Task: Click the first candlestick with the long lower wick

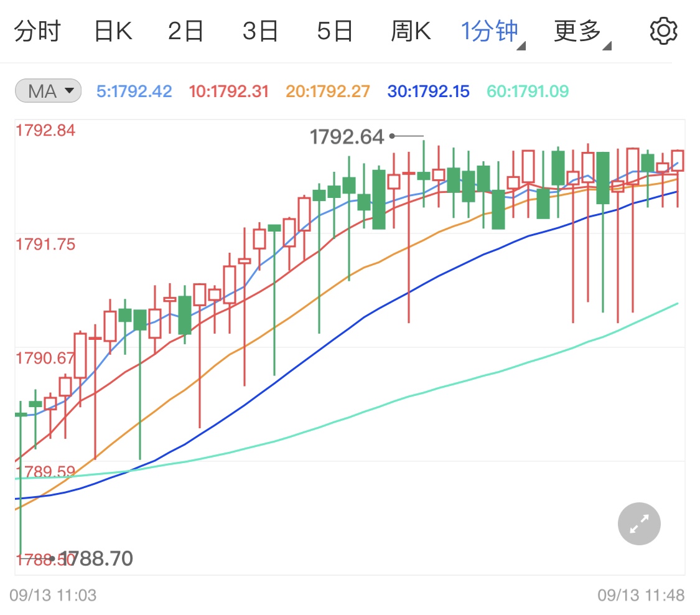Action: pyautogui.click(x=21, y=478)
